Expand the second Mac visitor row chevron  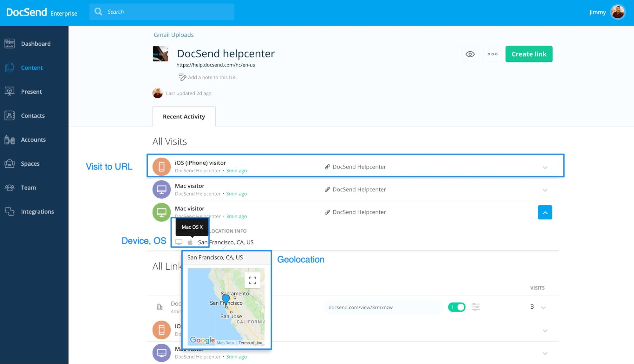[x=545, y=190]
